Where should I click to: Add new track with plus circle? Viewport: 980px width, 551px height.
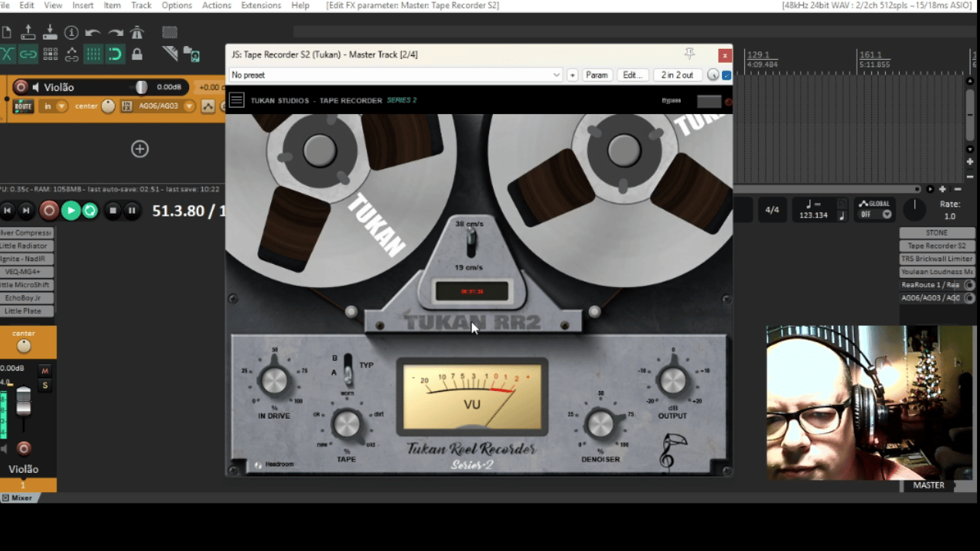(139, 149)
